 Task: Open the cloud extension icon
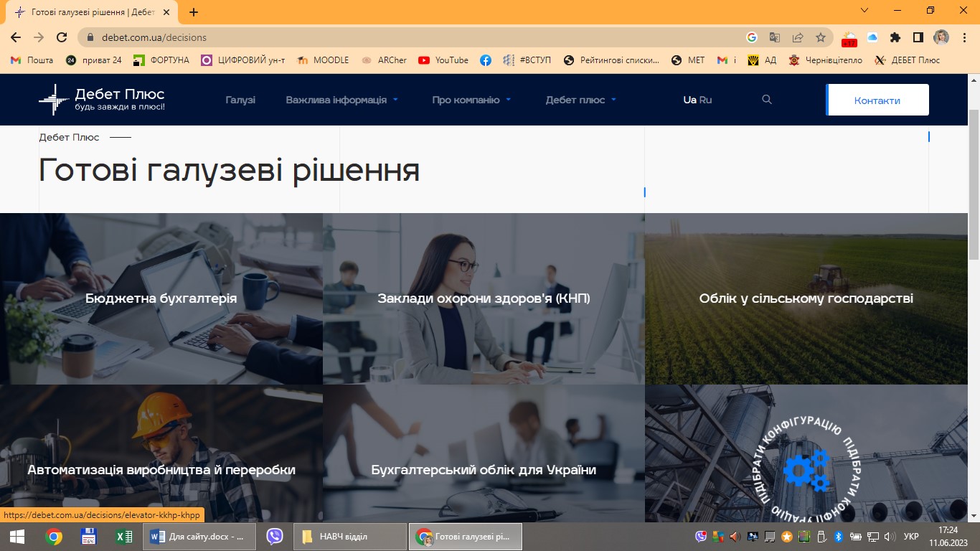(x=872, y=37)
